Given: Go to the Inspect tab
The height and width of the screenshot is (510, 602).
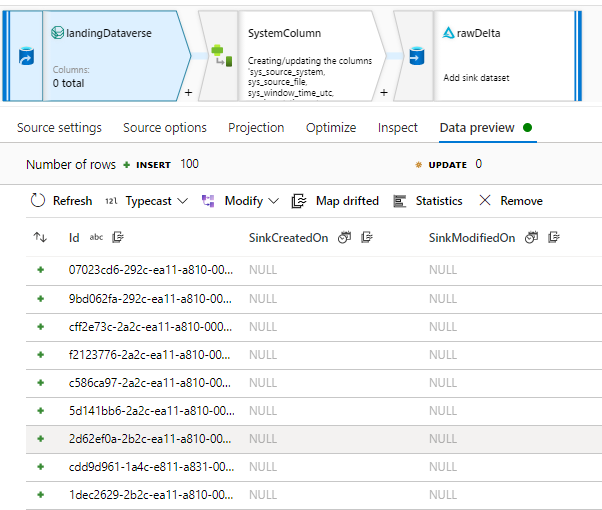Looking at the screenshot, I should pyautogui.click(x=398, y=128).
